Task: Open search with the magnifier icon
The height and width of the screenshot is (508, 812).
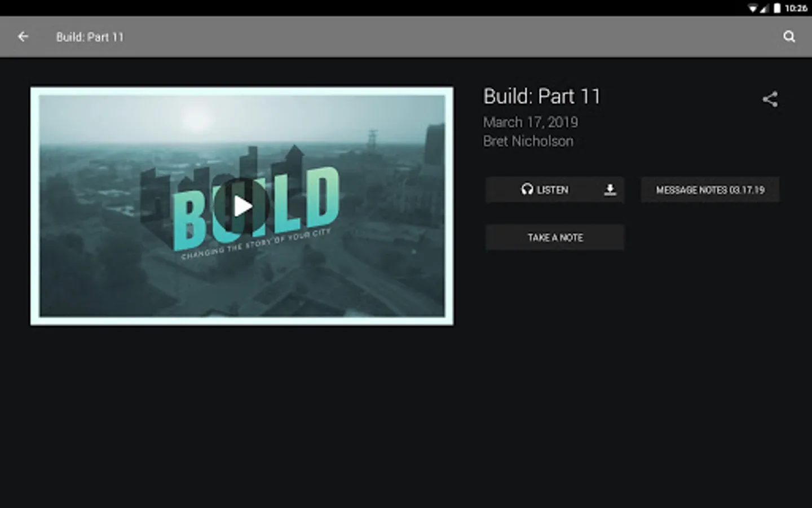Action: pos(789,37)
